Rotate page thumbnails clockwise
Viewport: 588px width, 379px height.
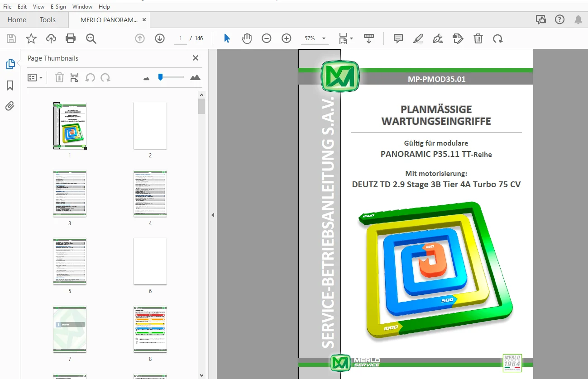pyautogui.click(x=105, y=78)
